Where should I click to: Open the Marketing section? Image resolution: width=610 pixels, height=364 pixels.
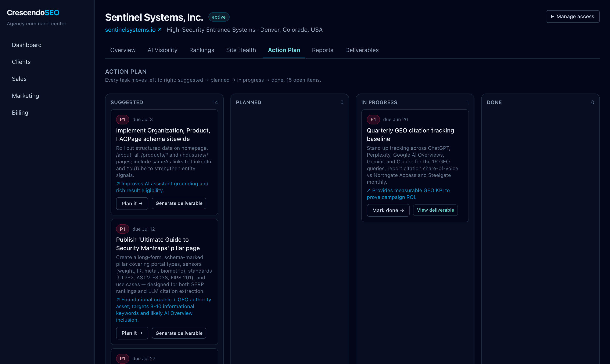[x=26, y=96]
